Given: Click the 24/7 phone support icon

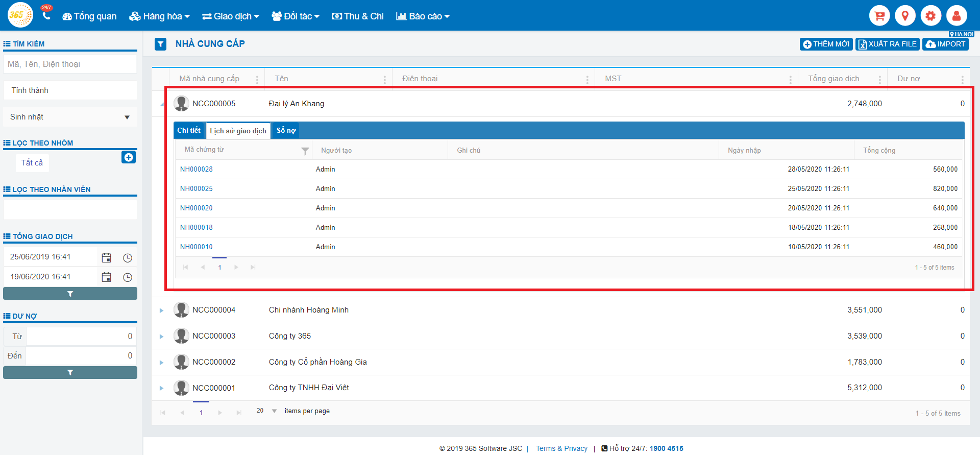Looking at the screenshot, I should point(46,15).
